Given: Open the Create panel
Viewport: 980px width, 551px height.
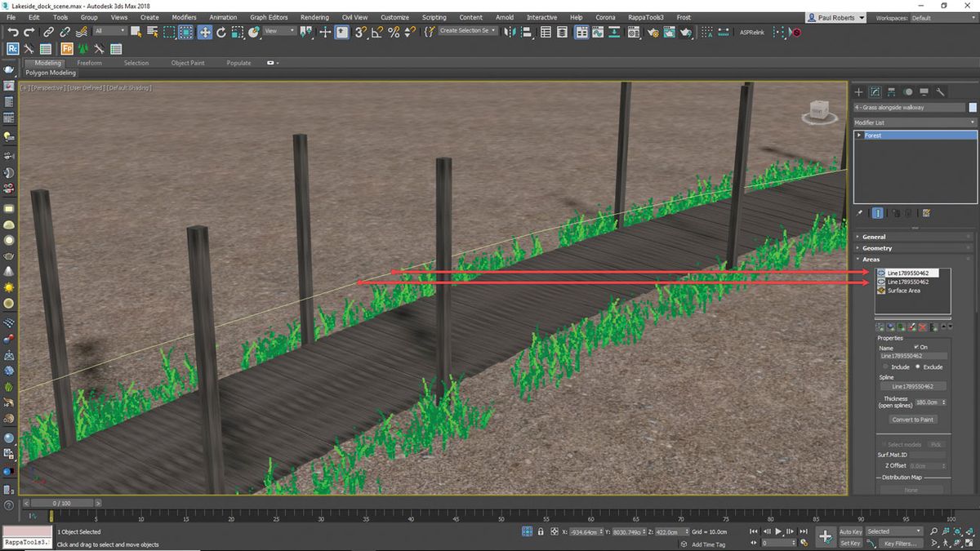Looking at the screenshot, I should point(858,92).
